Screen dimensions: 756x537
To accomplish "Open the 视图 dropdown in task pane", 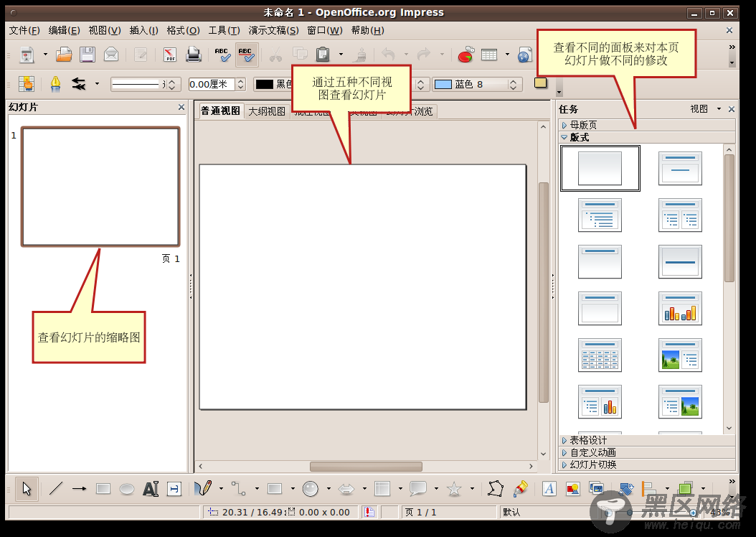I will (705, 109).
